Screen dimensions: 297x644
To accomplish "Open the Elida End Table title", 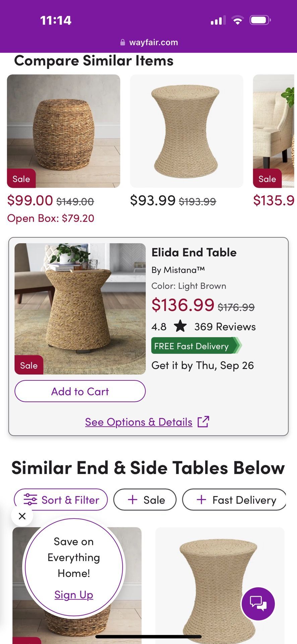I will pyautogui.click(x=194, y=253).
